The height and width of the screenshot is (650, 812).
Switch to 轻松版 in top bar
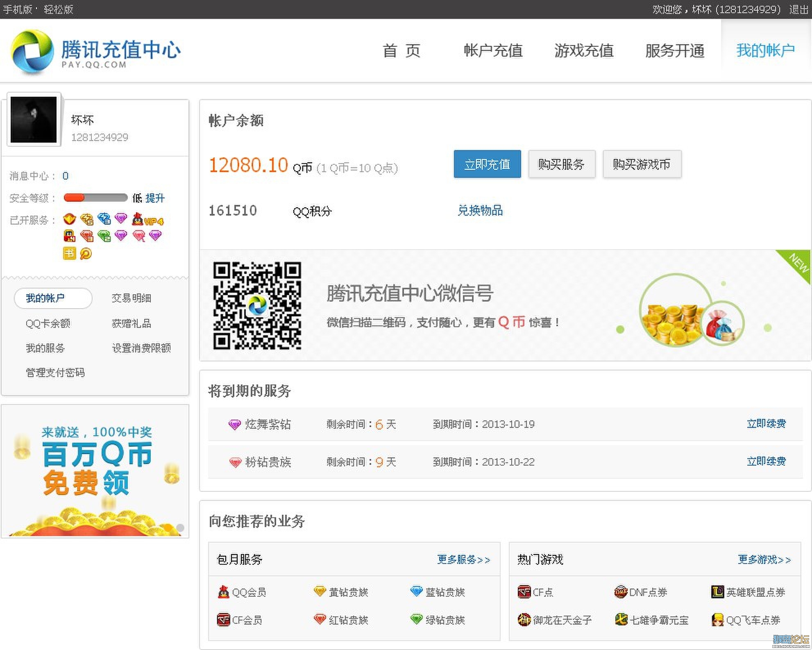pos(59,9)
